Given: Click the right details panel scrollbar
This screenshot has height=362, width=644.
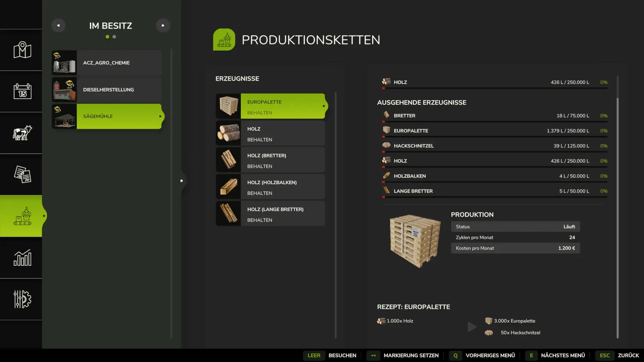Looking at the screenshot, I should [x=618, y=218].
